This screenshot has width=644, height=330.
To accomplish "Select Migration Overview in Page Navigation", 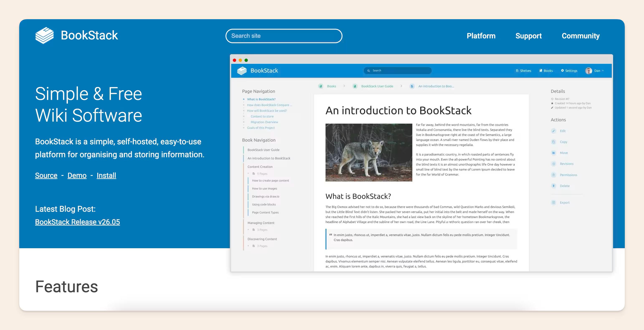I will coord(264,122).
